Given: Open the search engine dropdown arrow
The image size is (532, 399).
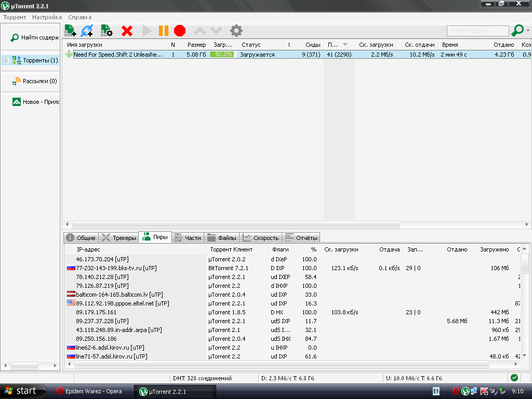Looking at the screenshot, I should click(x=528, y=31).
